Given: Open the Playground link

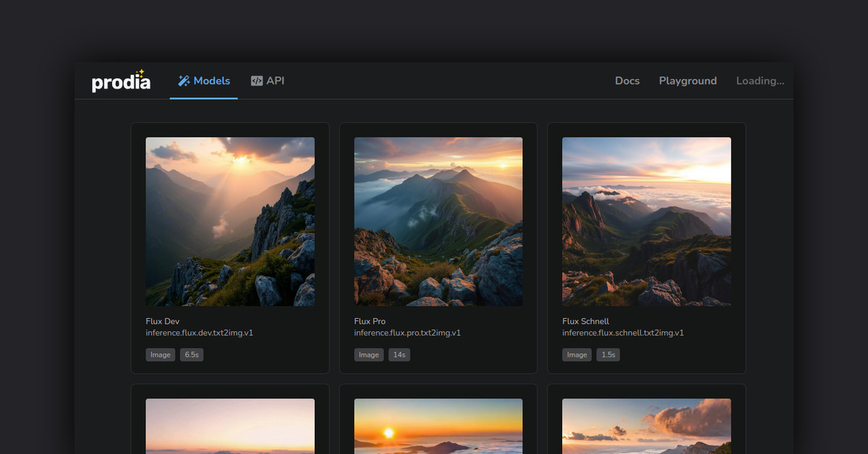Looking at the screenshot, I should click(687, 81).
